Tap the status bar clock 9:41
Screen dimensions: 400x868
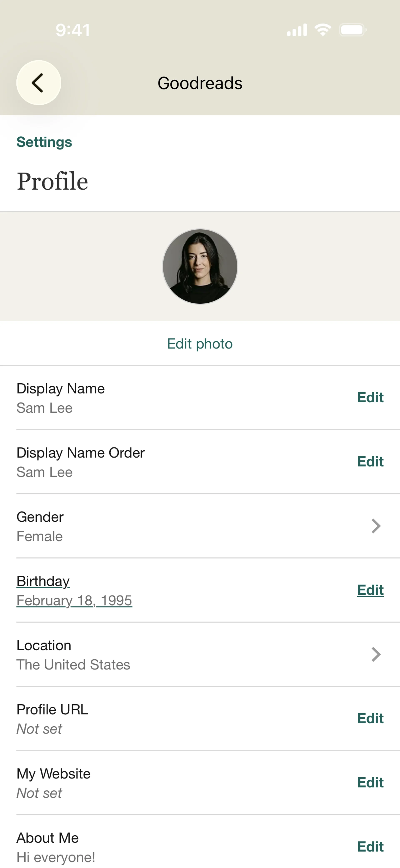point(73,30)
